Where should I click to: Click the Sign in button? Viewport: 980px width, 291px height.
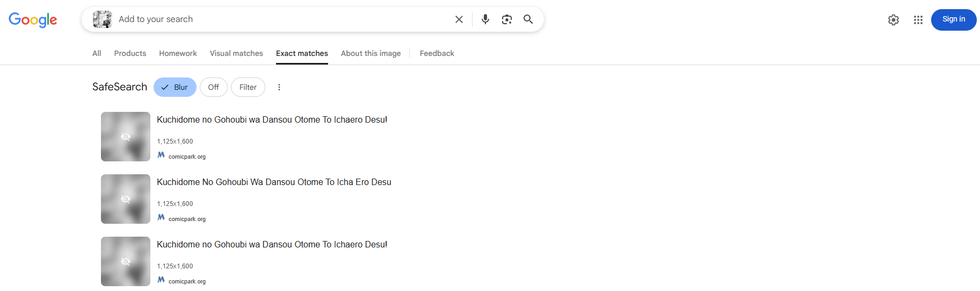[x=954, y=20]
